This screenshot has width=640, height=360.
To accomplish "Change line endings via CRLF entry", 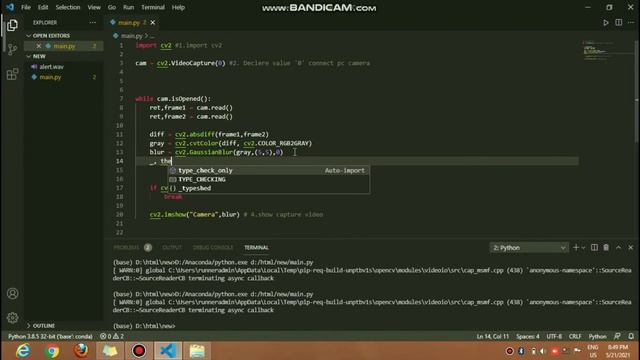I will pyautogui.click(x=575, y=337).
